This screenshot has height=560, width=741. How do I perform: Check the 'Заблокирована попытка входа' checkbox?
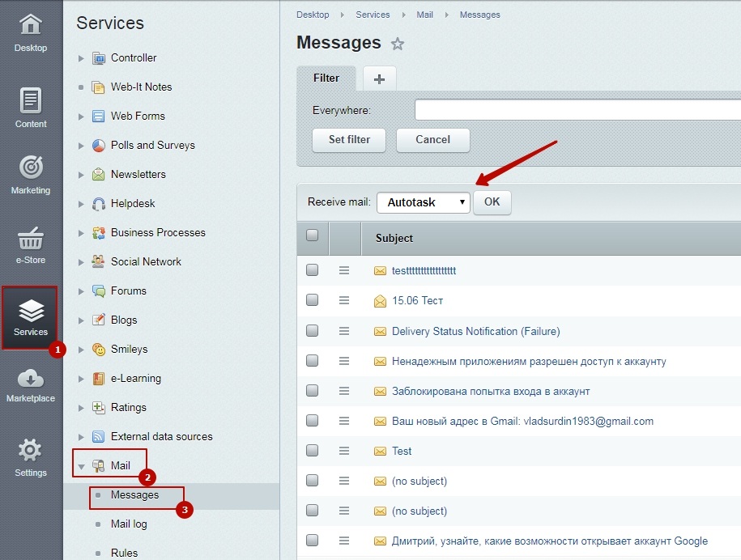tap(312, 391)
